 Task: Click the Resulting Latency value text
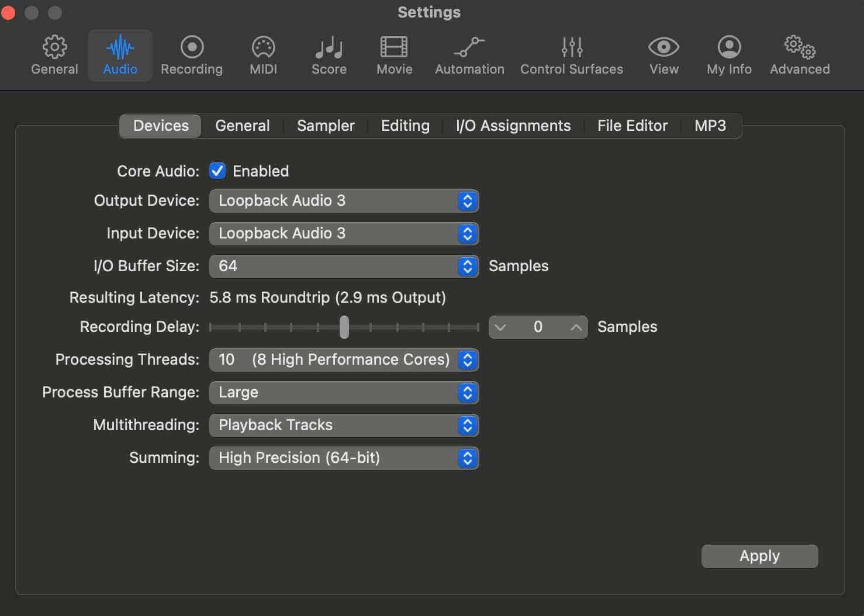click(x=327, y=297)
